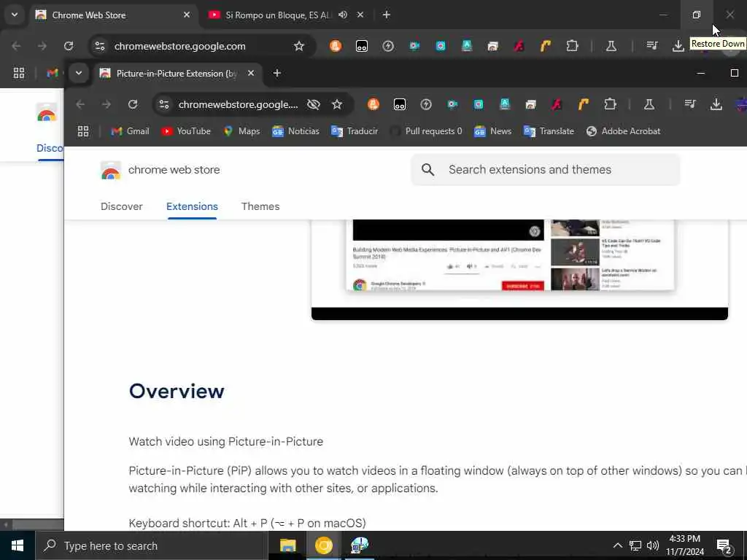Open Gmail bookmark

130,131
